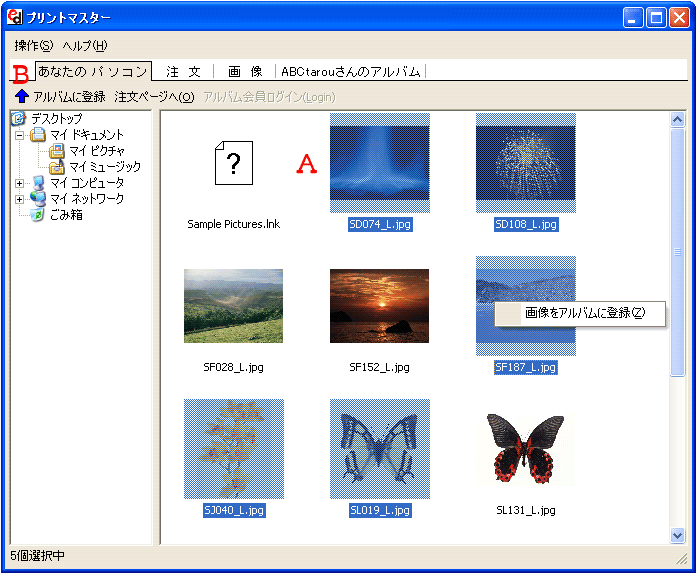The width and height of the screenshot is (696, 574).
Task: Select the マイ コンピュータ tree label
Action: click(87, 182)
